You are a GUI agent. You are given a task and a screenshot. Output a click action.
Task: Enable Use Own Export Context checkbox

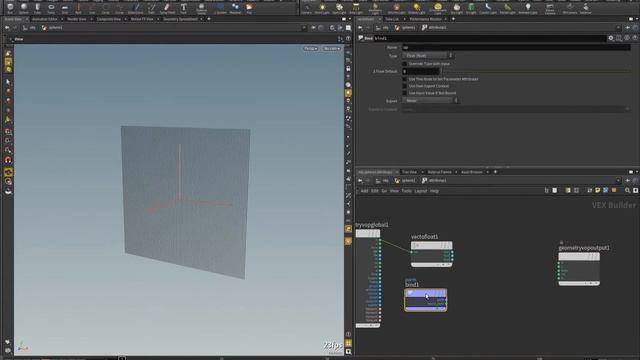pyautogui.click(x=404, y=86)
